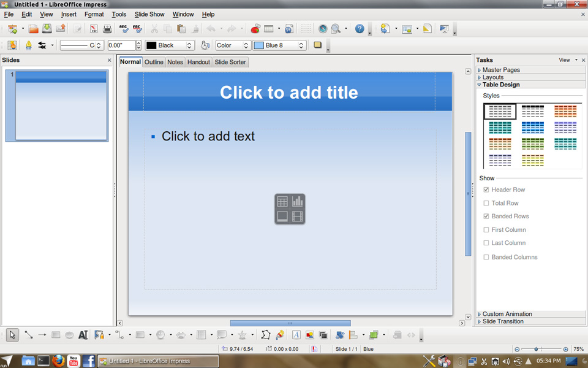Disable the Header Row checkbox
588x368 pixels.
tap(486, 190)
